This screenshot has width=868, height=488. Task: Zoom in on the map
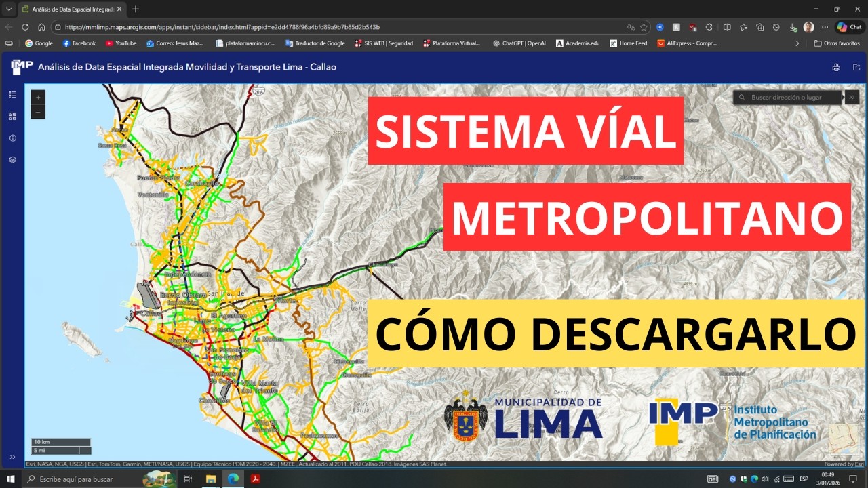38,97
